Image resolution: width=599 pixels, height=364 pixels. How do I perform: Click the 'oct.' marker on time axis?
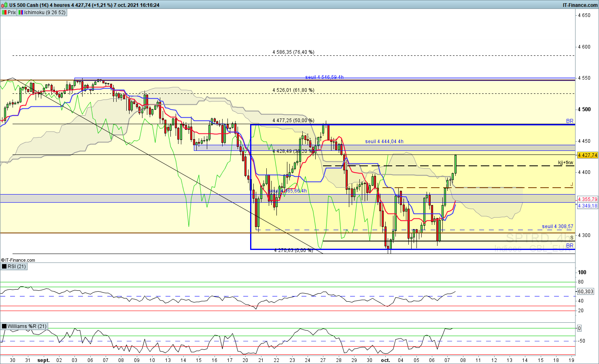385,360
